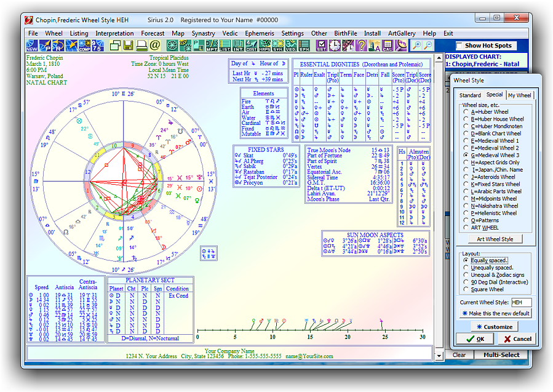Open the Ephemeris menu

259,33
